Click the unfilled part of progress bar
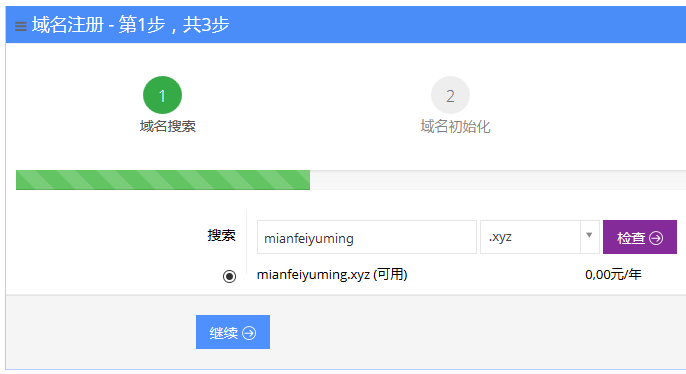Viewport: 686px width, 374px height. tap(497, 180)
